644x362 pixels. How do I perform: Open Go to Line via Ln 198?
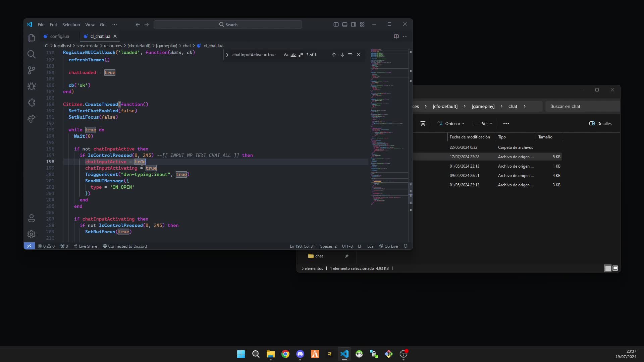coord(302,246)
